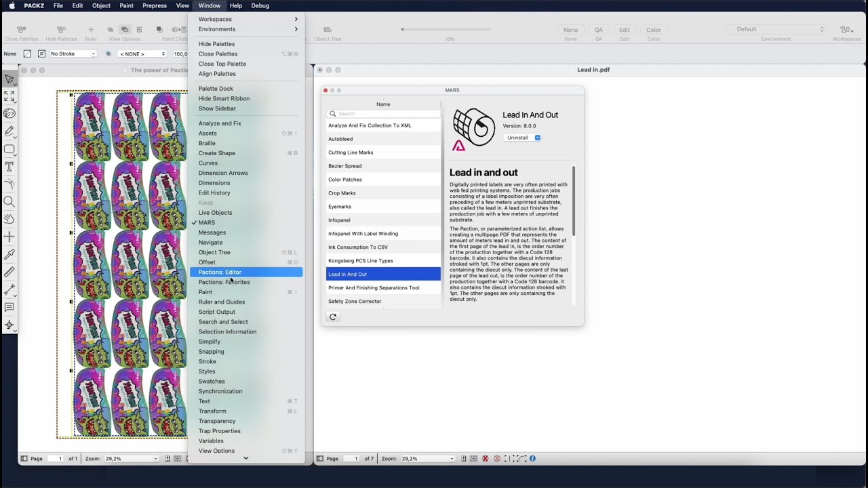Select the arrow selection tool
Viewport: 868px width, 488px height.
tap(9, 79)
